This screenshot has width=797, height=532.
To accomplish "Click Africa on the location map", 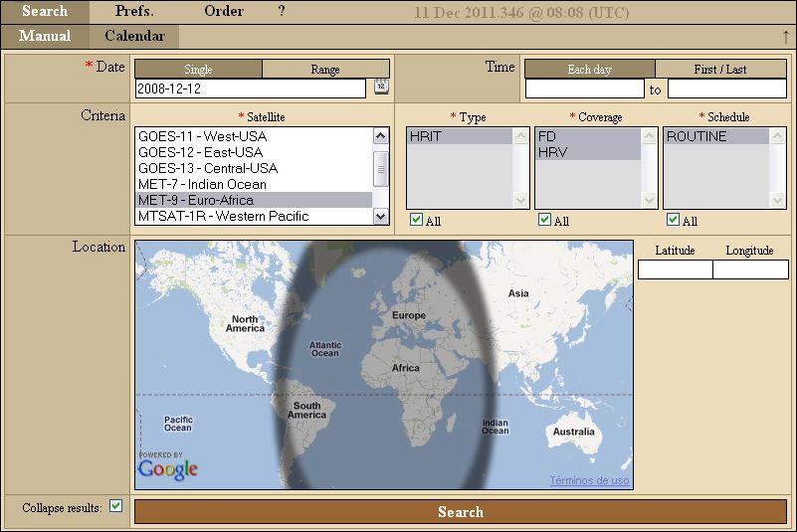I will point(406,368).
